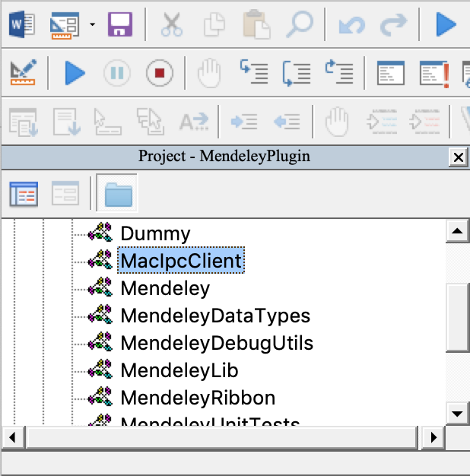Toggle Breakpoint hand icon in Debug toolbar
This screenshot has height=476, width=470.
click(x=209, y=74)
